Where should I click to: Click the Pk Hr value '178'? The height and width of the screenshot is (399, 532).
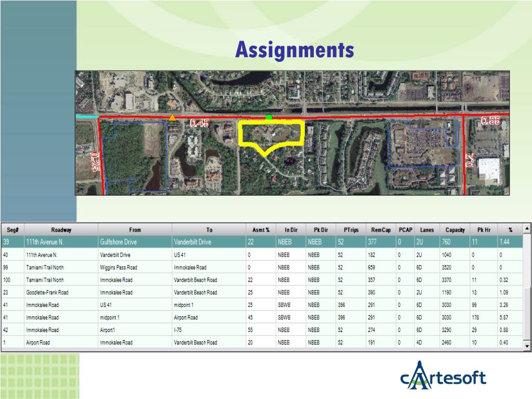pyautogui.click(x=484, y=317)
